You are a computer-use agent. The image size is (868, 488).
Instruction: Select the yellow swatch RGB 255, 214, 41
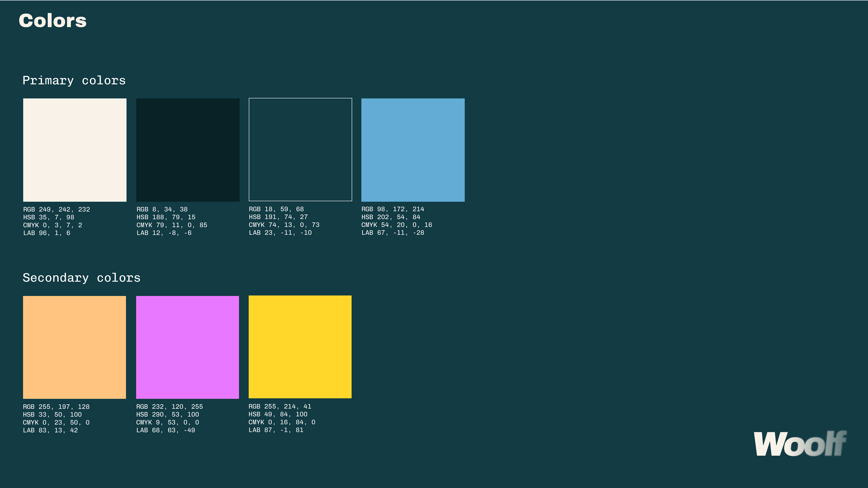[300, 347]
